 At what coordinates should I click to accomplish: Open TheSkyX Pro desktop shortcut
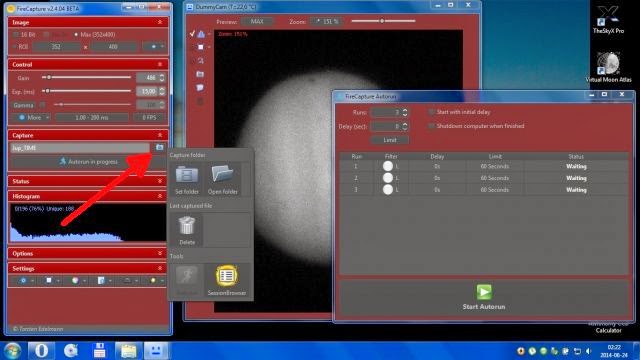(x=608, y=20)
